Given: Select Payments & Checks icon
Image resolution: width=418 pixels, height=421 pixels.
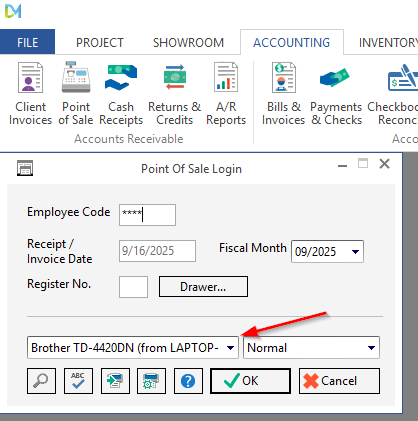Looking at the screenshot, I should point(336,94).
